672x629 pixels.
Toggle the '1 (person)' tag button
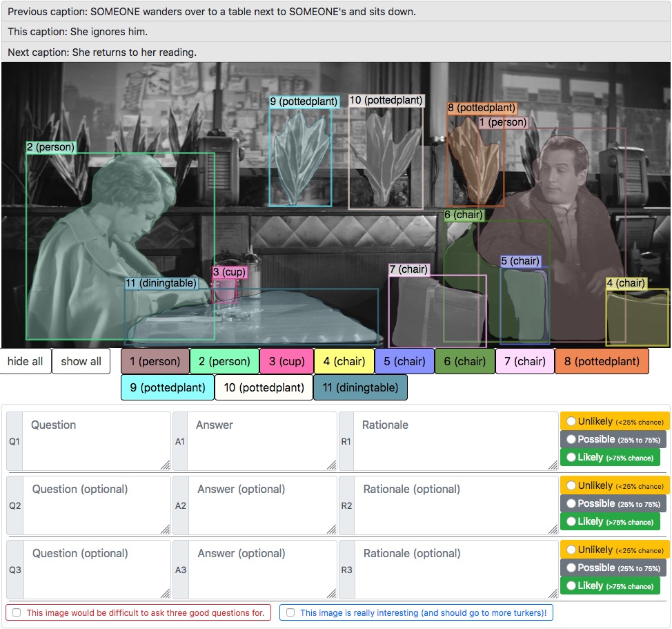click(155, 361)
